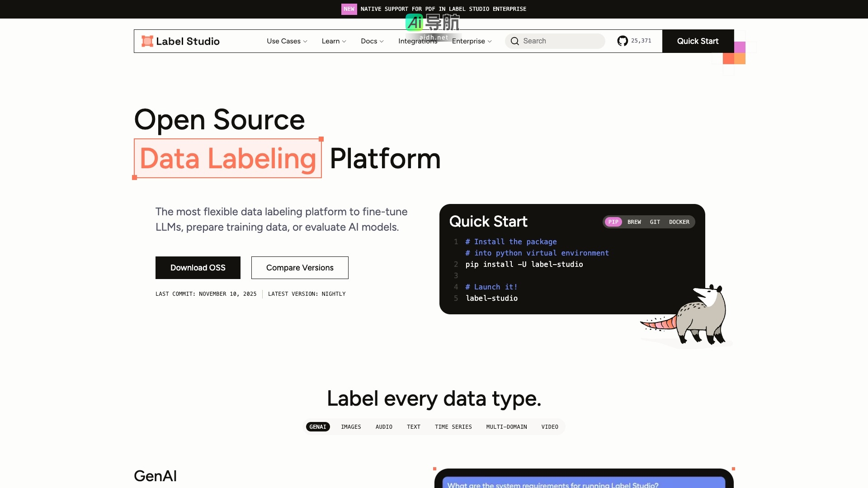Focus the Search input field
The height and width of the screenshot is (488, 868).
pos(561,41)
